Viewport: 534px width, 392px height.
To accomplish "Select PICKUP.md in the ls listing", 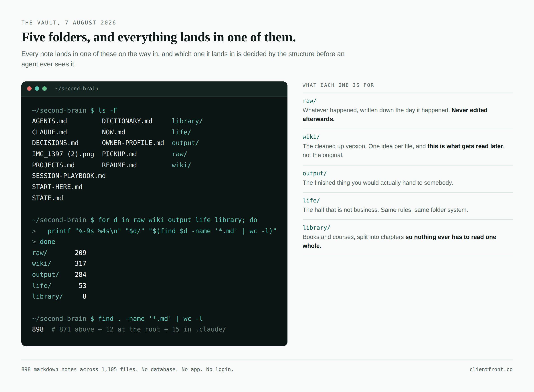I will coord(119,154).
